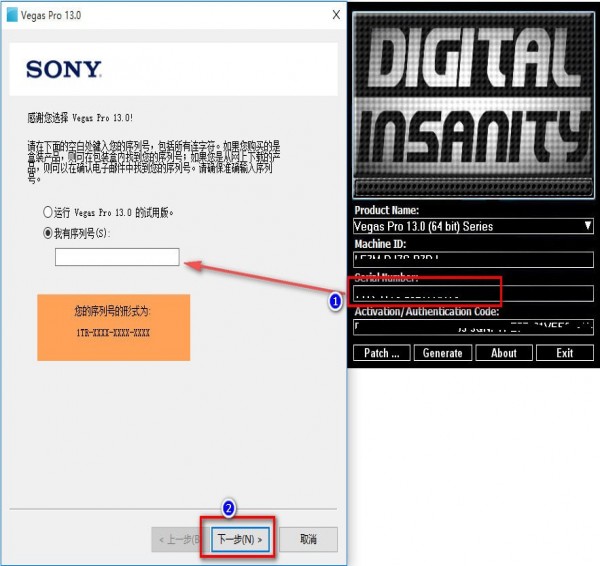Click the 下一步(N) button
This screenshot has width=600, height=566.
point(240,540)
